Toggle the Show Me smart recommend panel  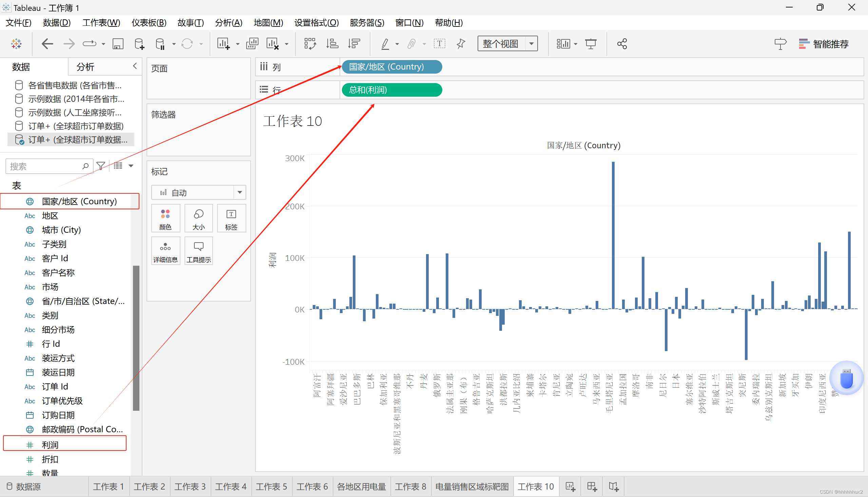(x=823, y=44)
